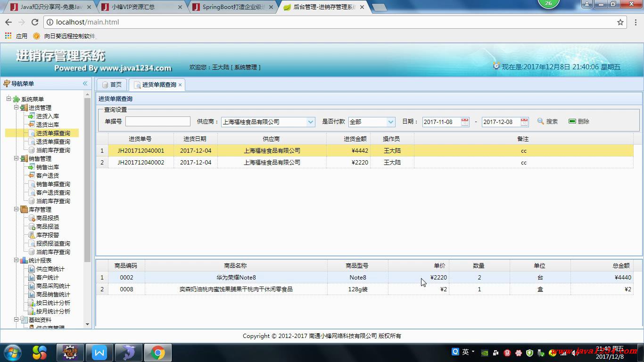
Task: Select order row JH201712040002
Action: (140, 163)
